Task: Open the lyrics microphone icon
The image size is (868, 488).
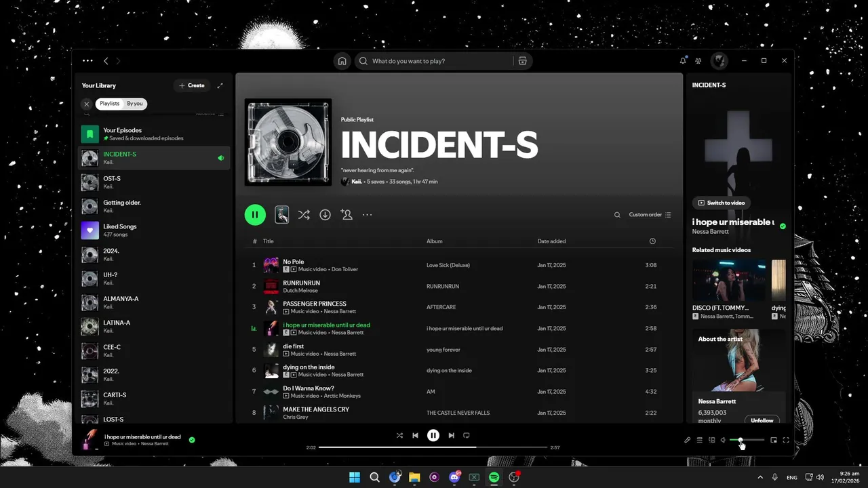Action: tap(687, 440)
